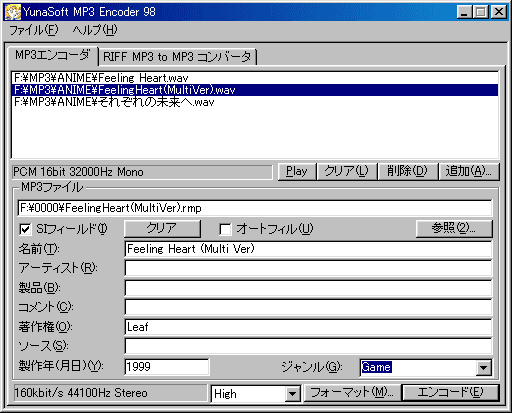The width and height of the screenshot is (512, 413).
Task: Click the genre text field showing Game
Action: pos(418,368)
